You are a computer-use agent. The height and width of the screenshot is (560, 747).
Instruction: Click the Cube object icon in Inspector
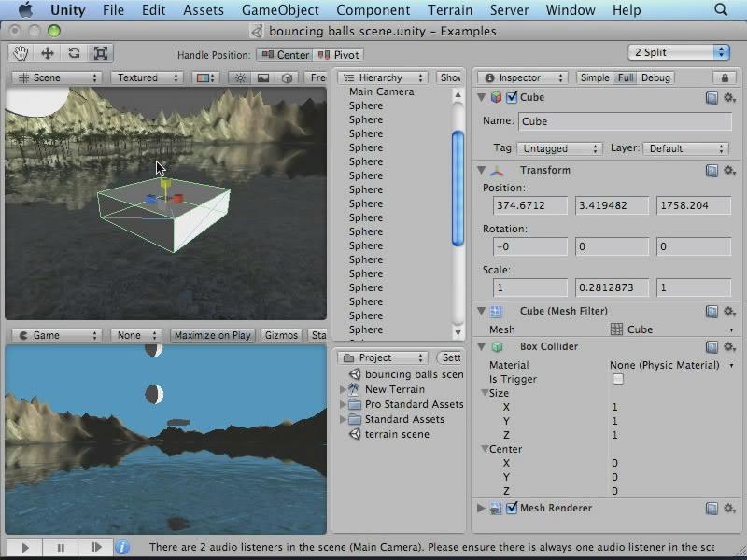pyautogui.click(x=497, y=97)
